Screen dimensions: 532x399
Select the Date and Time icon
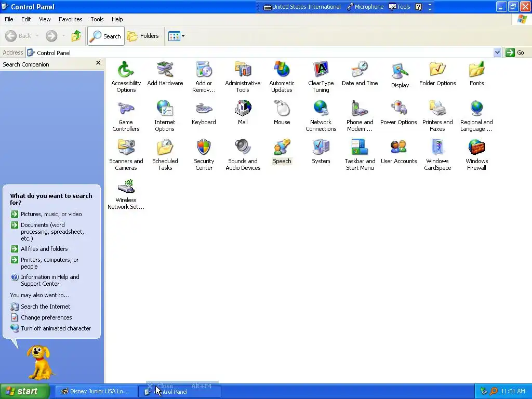click(x=360, y=73)
